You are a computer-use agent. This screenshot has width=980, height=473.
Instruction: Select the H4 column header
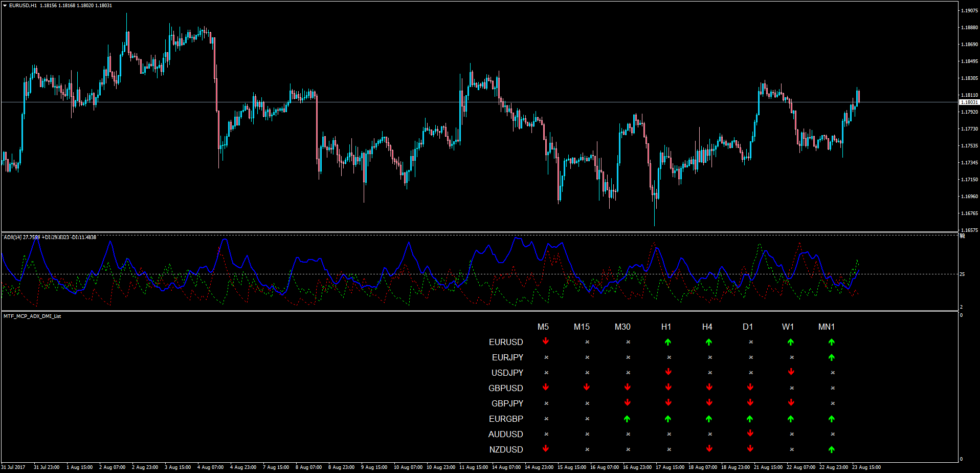coord(707,327)
